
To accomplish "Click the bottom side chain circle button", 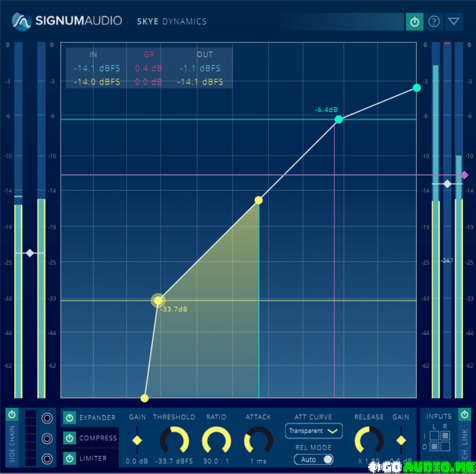I will (x=47, y=459).
